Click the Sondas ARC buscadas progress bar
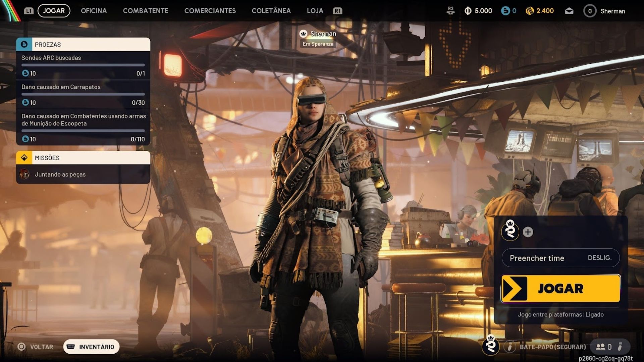This screenshot has height=362, width=644. point(83,65)
